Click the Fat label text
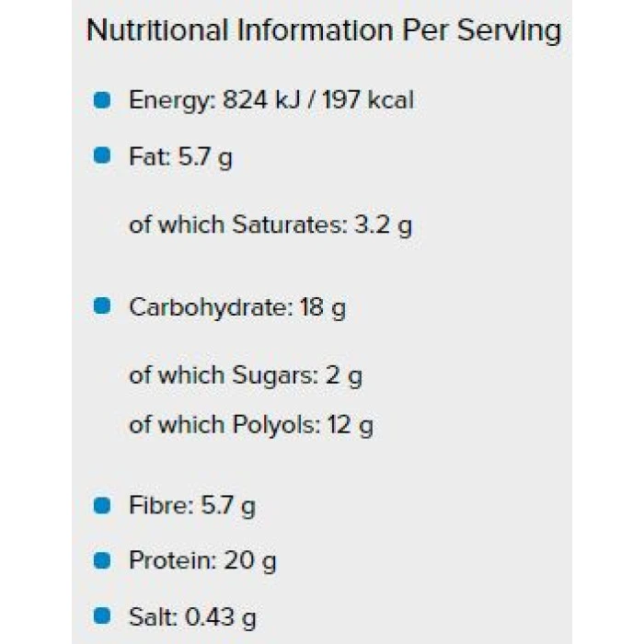This screenshot has width=644, height=644. (148, 156)
